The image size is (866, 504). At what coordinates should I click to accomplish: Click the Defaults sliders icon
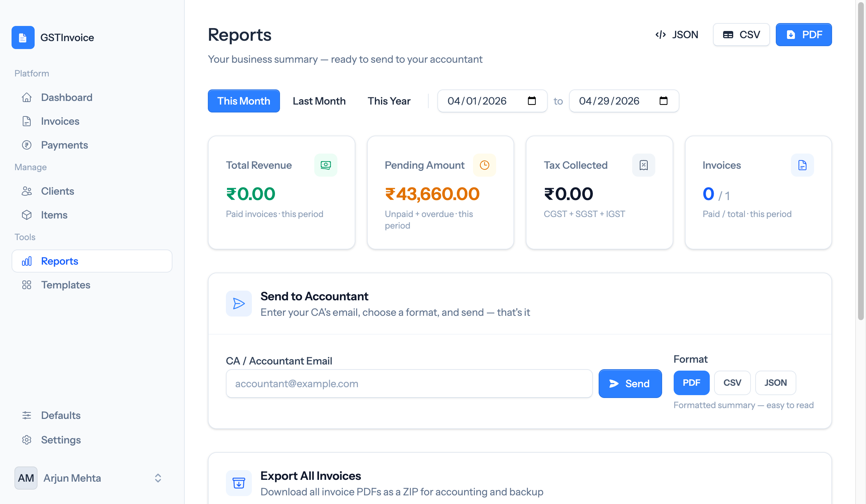27,415
